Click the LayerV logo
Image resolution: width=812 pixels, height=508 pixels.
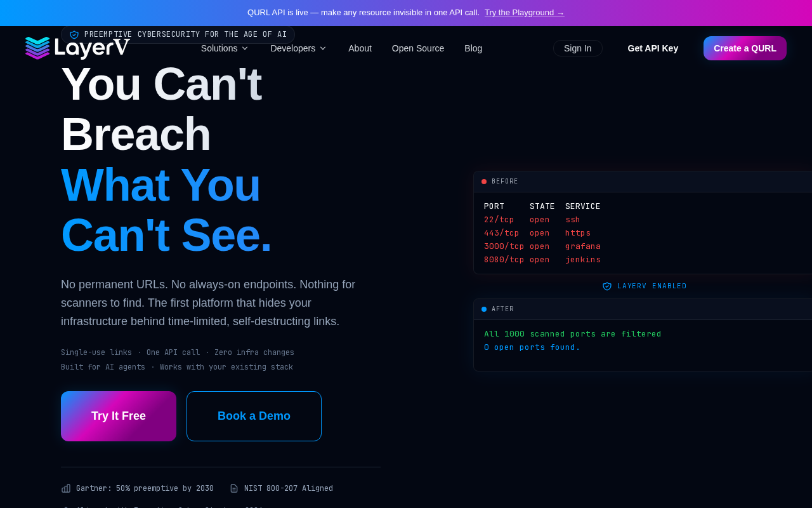point(77,48)
